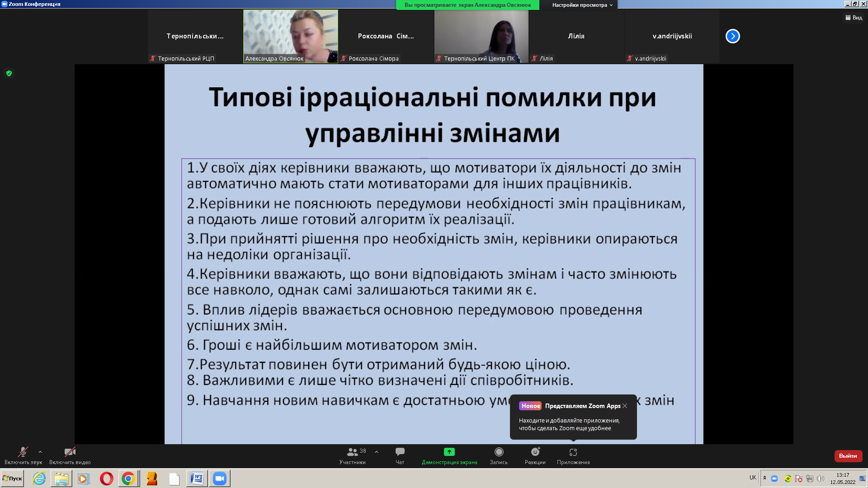
Task: Open the Участники participants panel
Action: [352, 455]
